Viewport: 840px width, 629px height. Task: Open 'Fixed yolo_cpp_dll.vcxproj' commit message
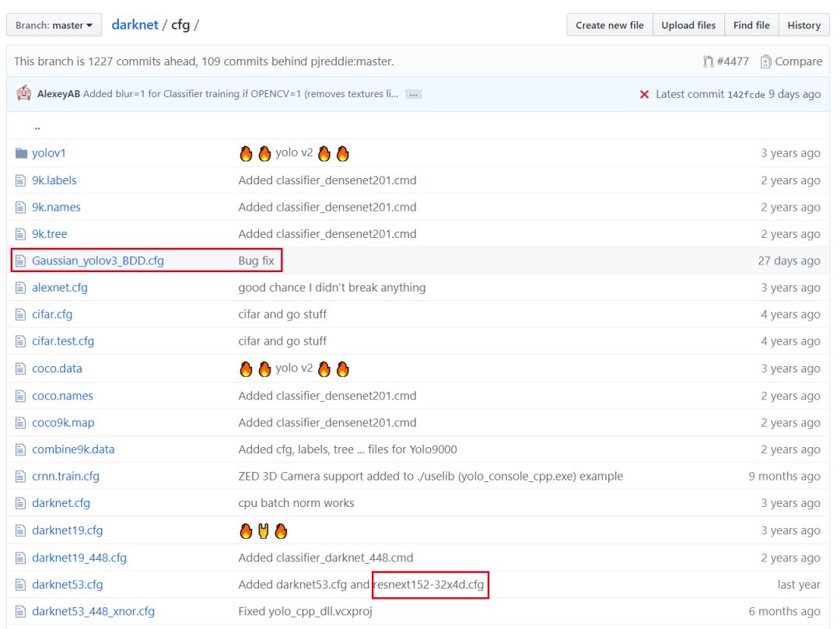click(x=305, y=611)
